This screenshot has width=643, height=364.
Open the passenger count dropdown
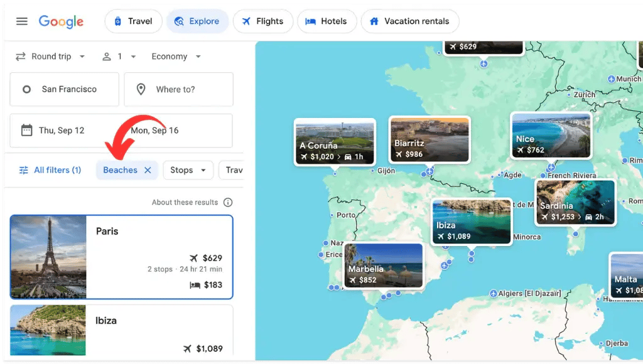[119, 56]
